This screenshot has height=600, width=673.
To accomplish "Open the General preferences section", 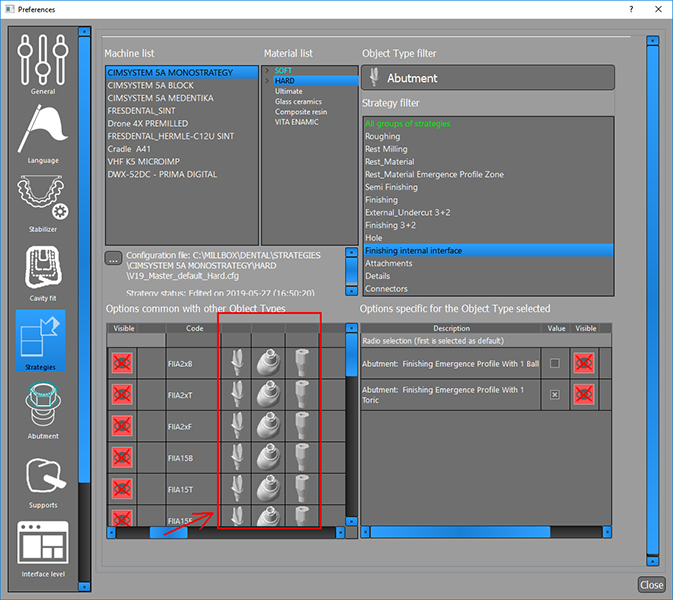I will 42,64.
